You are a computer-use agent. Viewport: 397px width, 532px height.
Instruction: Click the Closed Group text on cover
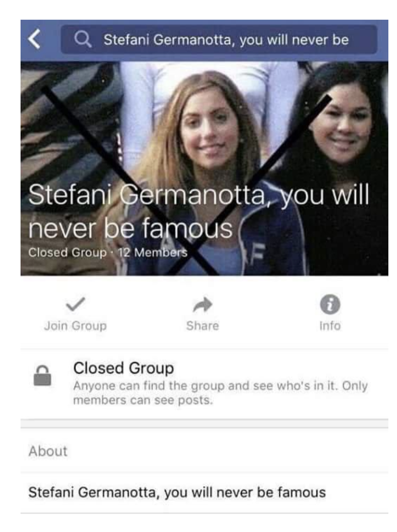[67, 252]
